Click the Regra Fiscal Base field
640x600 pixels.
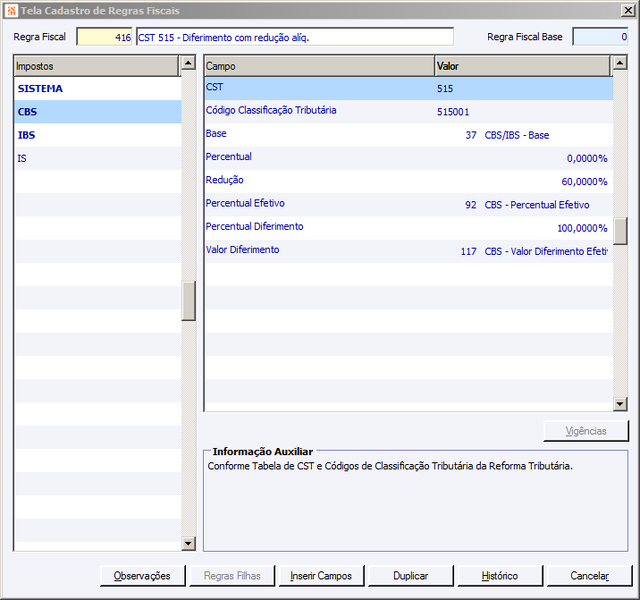(600, 37)
